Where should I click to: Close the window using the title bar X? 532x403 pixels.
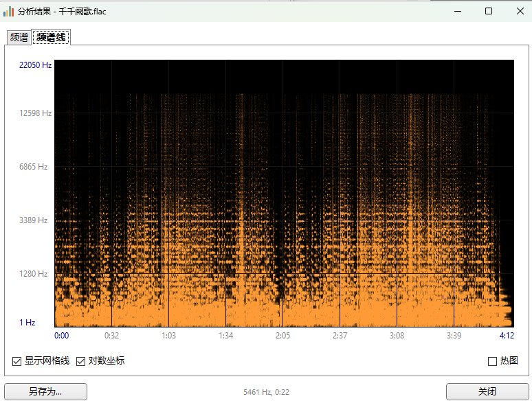520,11
